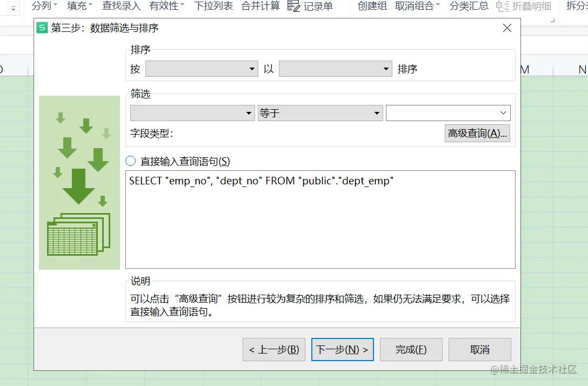Image resolution: width=588 pixels, height=386 pixels.
Task: Click 查找录入 in the ribbon
Action: click(121, 5)
